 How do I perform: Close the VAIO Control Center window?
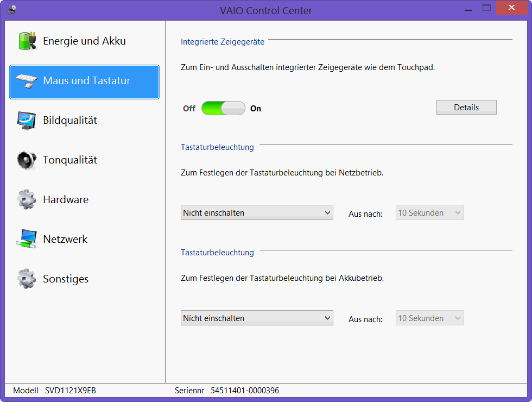[x=511, y=8]
